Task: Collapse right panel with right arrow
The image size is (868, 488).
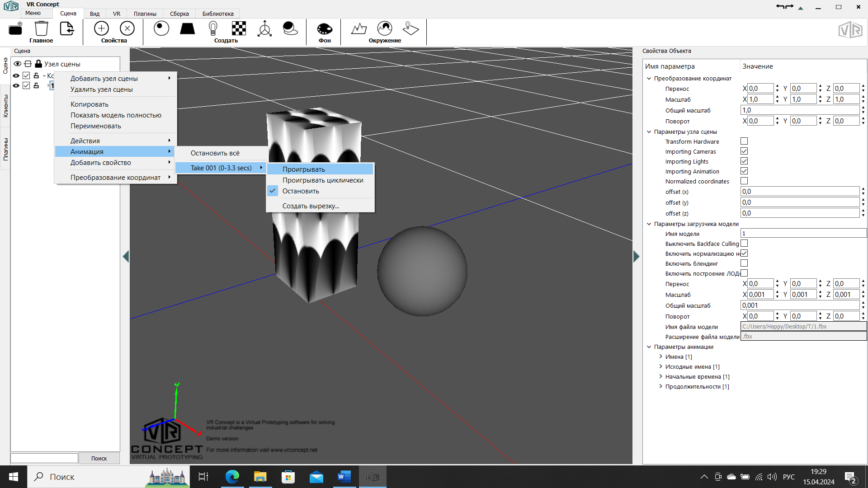Action: coord(637,257)
